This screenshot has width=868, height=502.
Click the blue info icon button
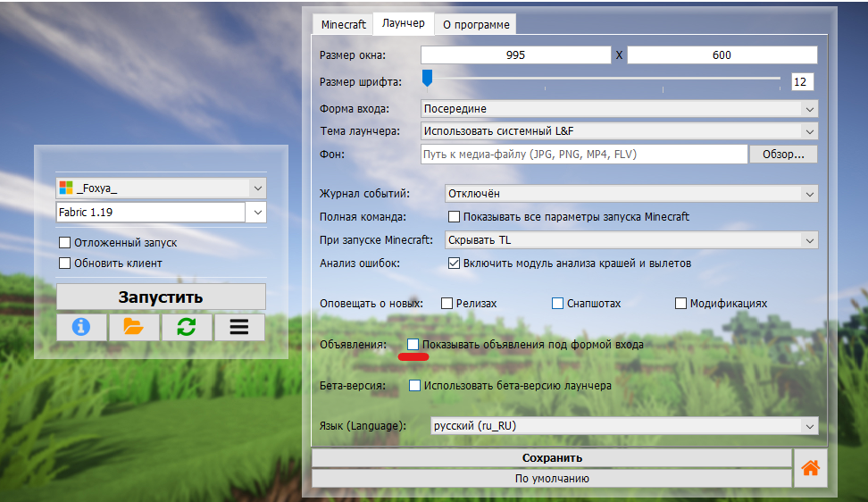pos(81,327)
